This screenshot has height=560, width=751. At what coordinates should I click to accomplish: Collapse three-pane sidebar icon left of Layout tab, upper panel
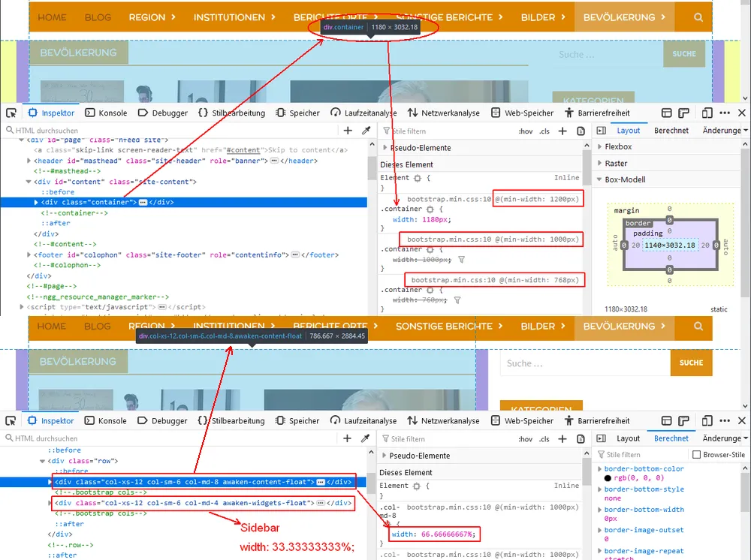pos(601,130)
